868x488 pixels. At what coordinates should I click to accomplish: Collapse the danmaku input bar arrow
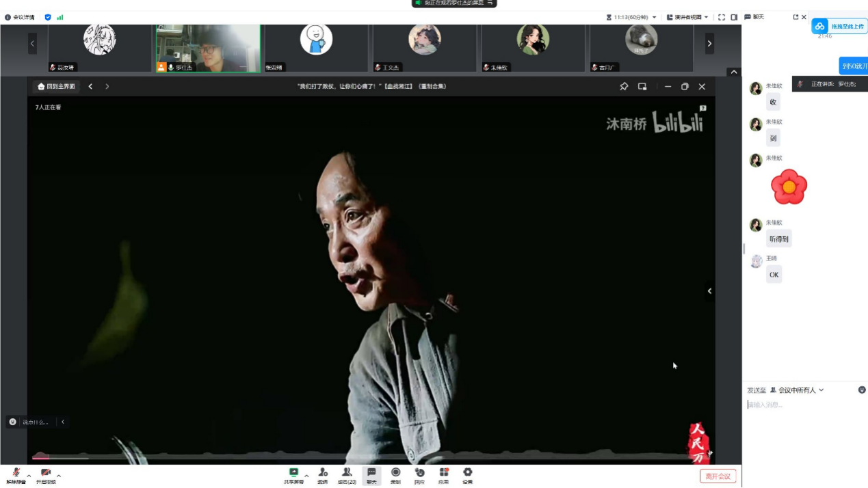(x=63, y=422)
